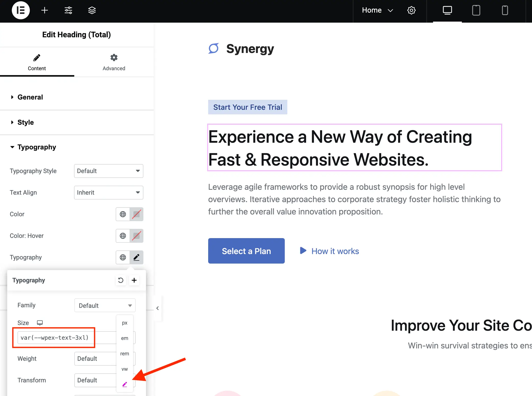Click the layers/structure panel icon
The height and width of the screenshot is (396, 532).
click(91, 10)
